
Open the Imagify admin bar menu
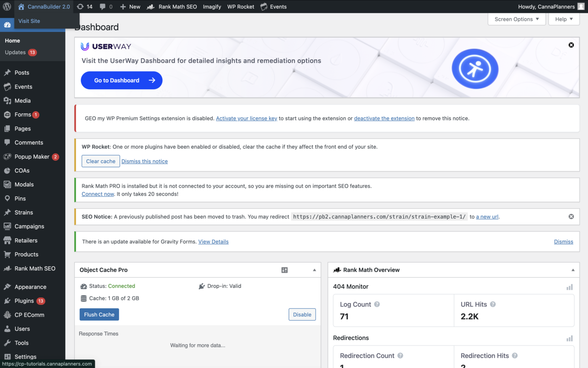click(212, 6)
